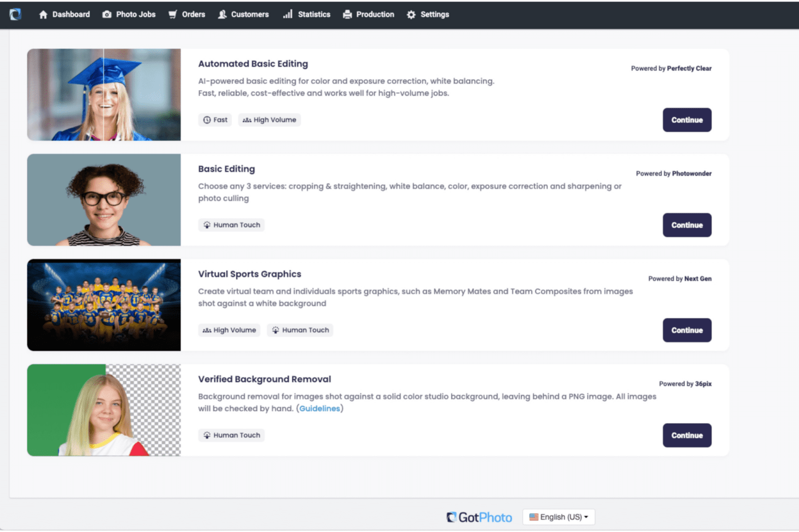Continue with Virtual Sports Graphics
The height and width of the screenshot is (532, 799).
click(x=687, y=330)
